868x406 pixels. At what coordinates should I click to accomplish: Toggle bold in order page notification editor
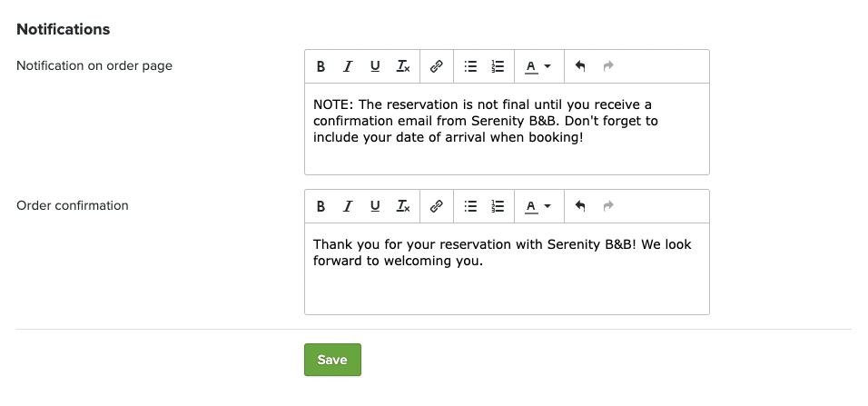321,66
